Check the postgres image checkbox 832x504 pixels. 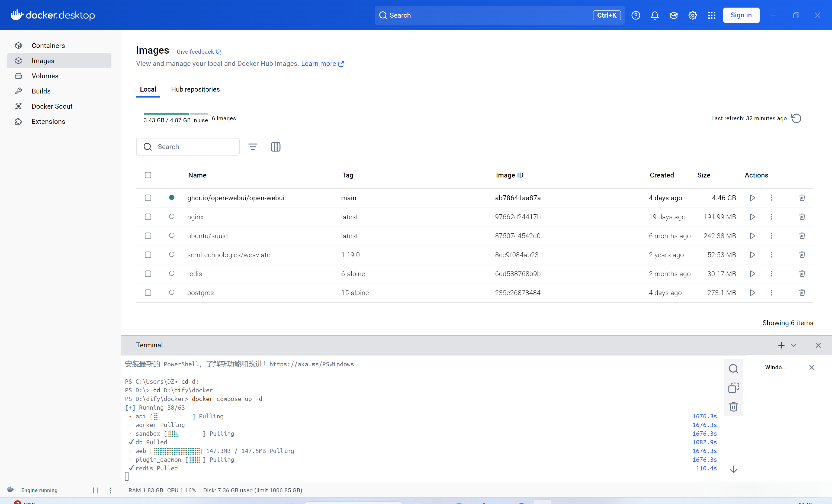click(x=148, y=293)
